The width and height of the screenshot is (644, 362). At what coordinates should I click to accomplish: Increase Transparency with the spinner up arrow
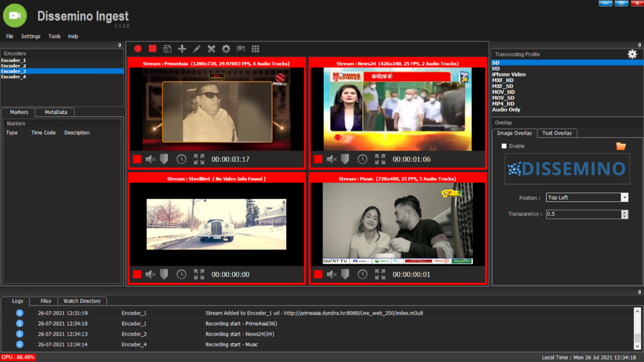(x=625, y=212)
